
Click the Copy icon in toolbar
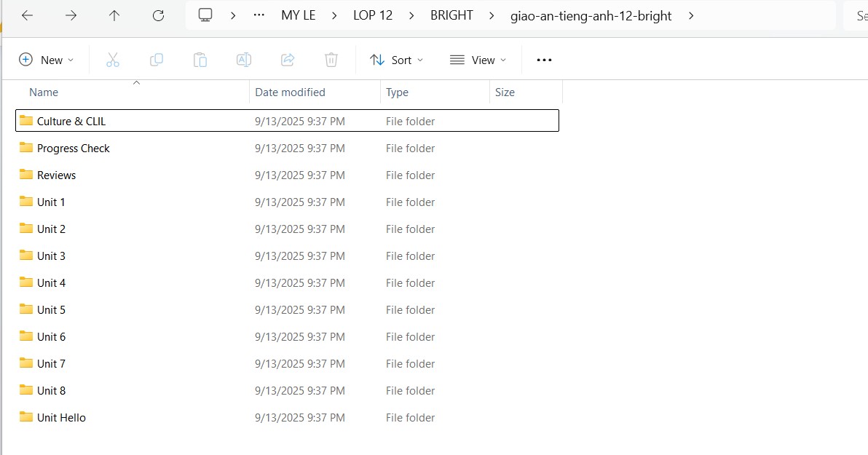click(x=156, y=60)
